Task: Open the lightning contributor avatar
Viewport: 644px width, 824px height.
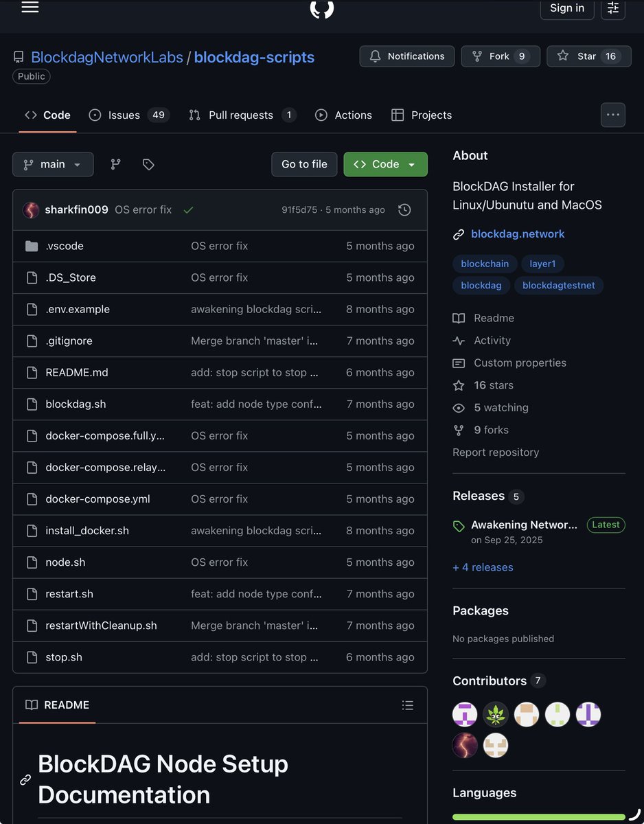Action: tap(465, 745)
